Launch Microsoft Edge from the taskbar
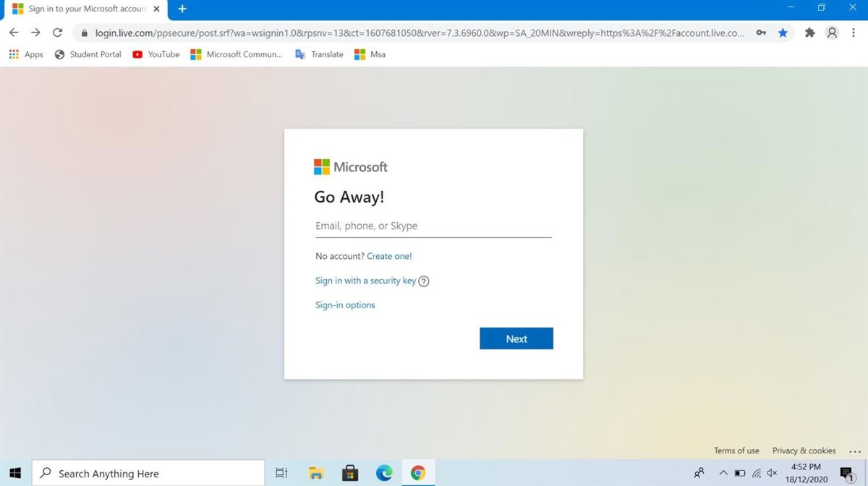 [383, 474]
